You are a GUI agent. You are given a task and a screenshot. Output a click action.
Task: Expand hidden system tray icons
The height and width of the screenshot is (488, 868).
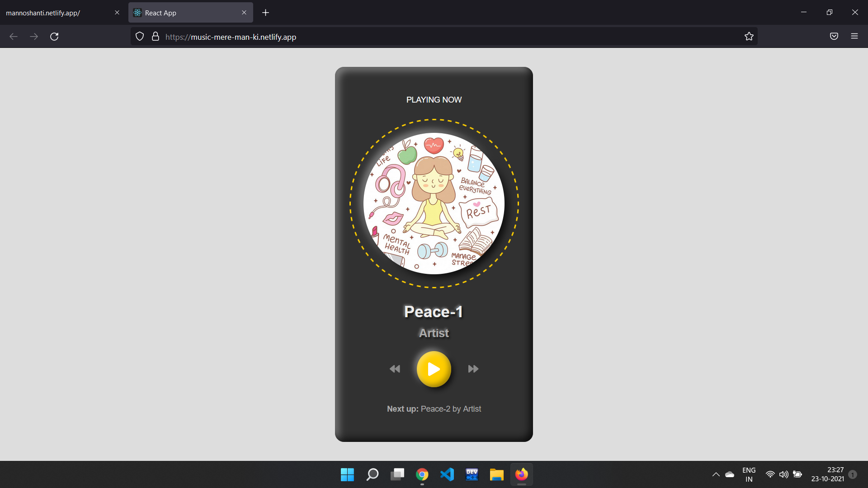tap(716, 474)
